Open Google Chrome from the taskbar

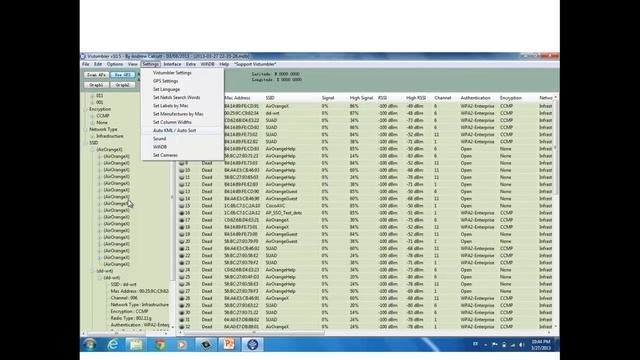[160, 344]
